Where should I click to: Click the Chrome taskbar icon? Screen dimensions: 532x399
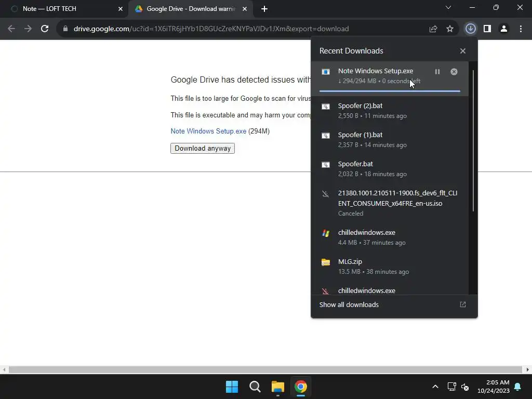click(301, 387)
